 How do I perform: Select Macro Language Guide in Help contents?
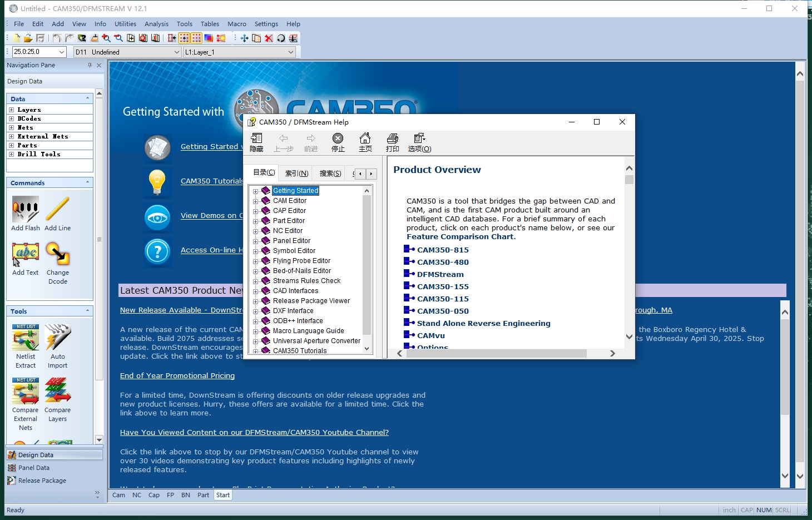(x=308, y=331)
